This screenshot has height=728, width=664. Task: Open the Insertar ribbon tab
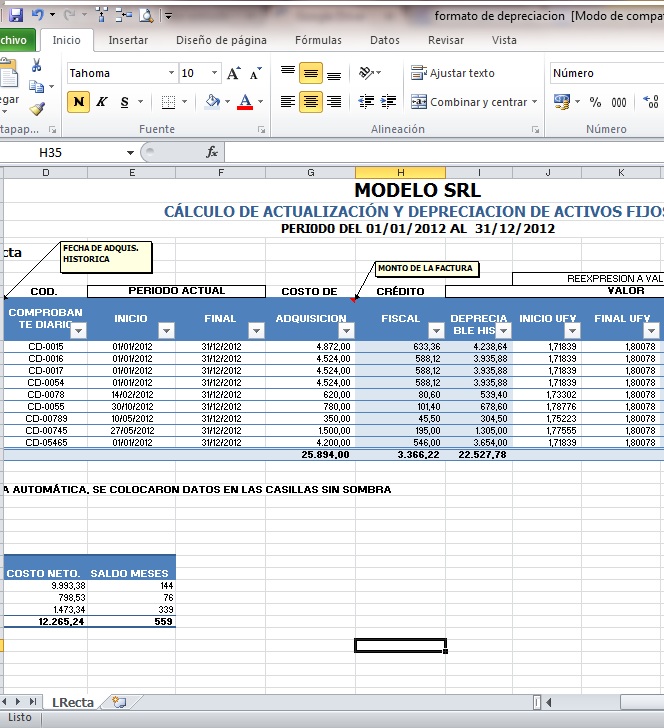128,40
